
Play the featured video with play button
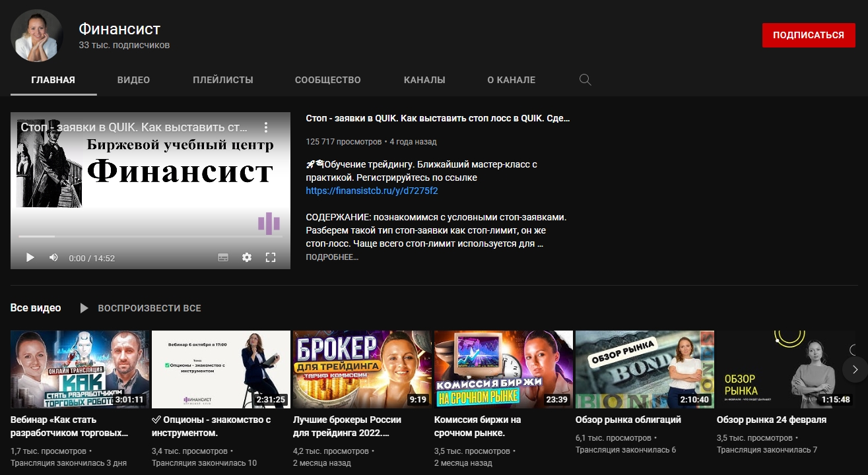tap(30, 257)
